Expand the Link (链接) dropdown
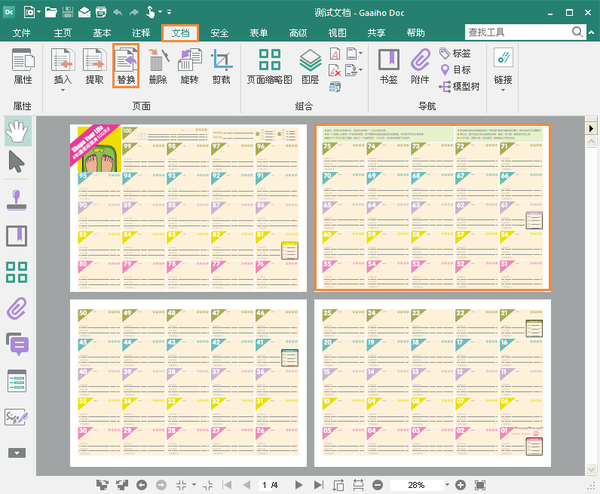 (x=503, y=90)
